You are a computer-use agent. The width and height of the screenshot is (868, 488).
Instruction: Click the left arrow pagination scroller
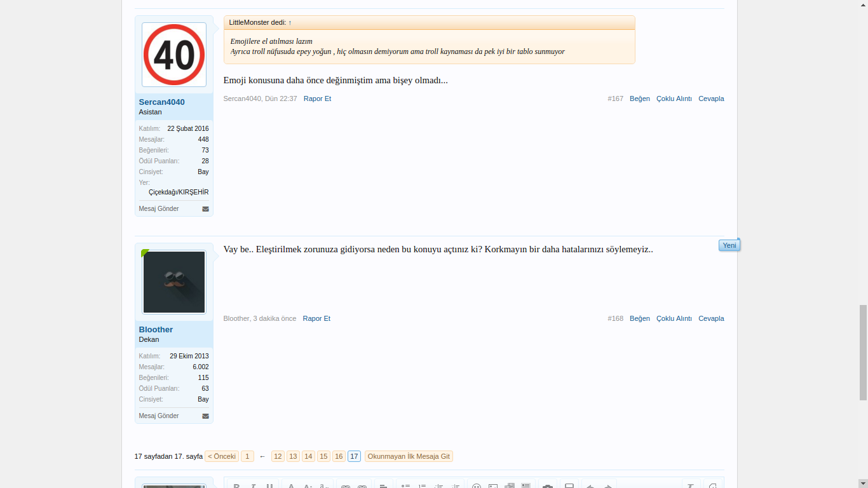pyautogui.click(x=262, y=456)
